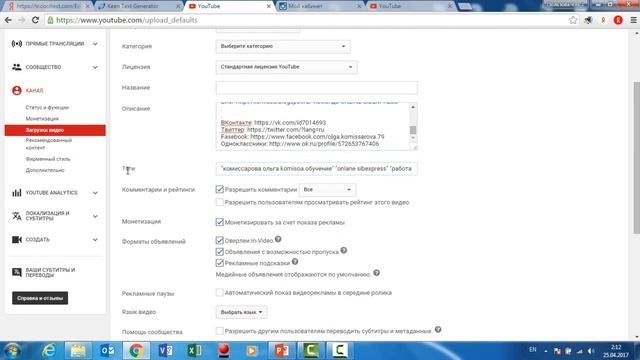Open File Explorer folder on taskbar

[x=78, y=351]
